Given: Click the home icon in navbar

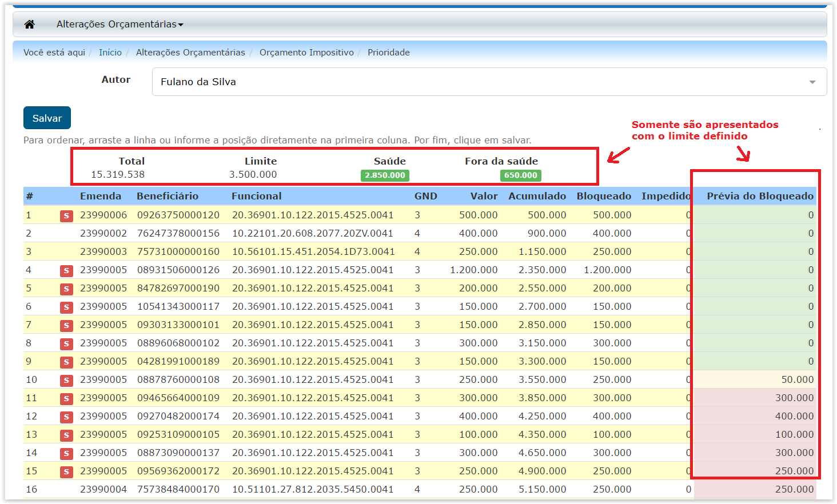Looking at the screenshot, I should pyautogui.click(x=30, y=24).
